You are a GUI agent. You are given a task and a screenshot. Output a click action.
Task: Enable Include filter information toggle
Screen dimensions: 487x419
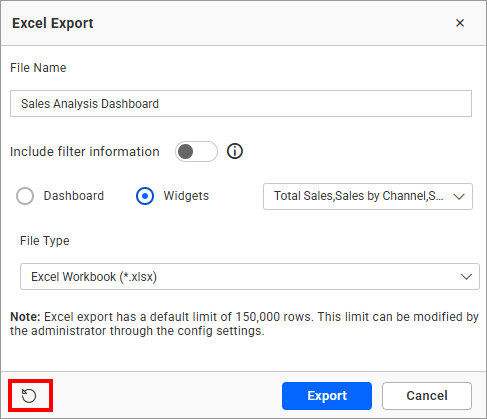pos(196,152)
